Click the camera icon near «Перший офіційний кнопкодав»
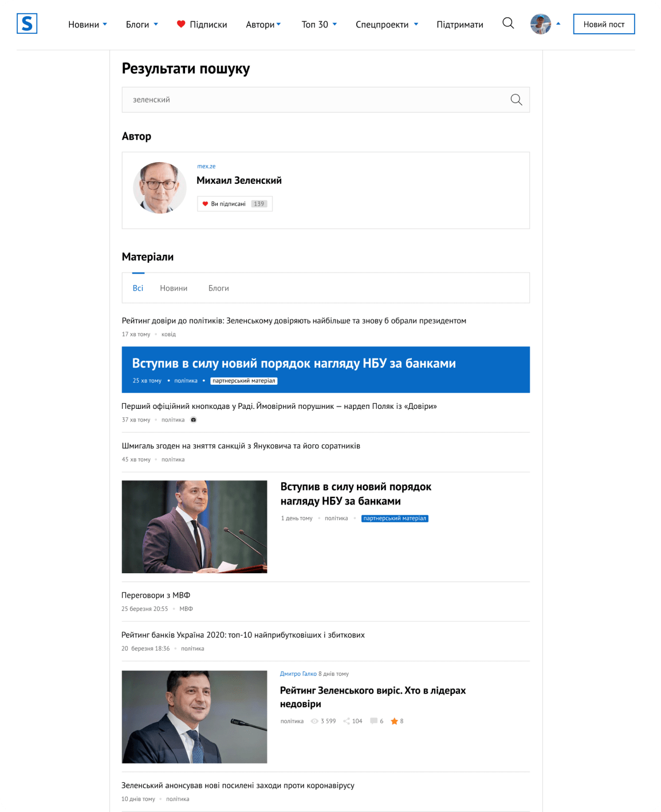The width and height of the screenshot is (661, 812). pos(193,419)
